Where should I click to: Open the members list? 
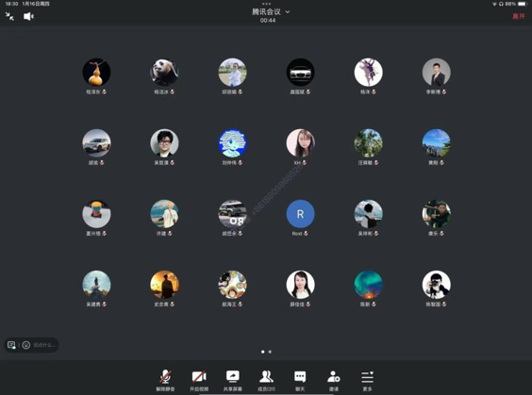(x=266, y=381)
